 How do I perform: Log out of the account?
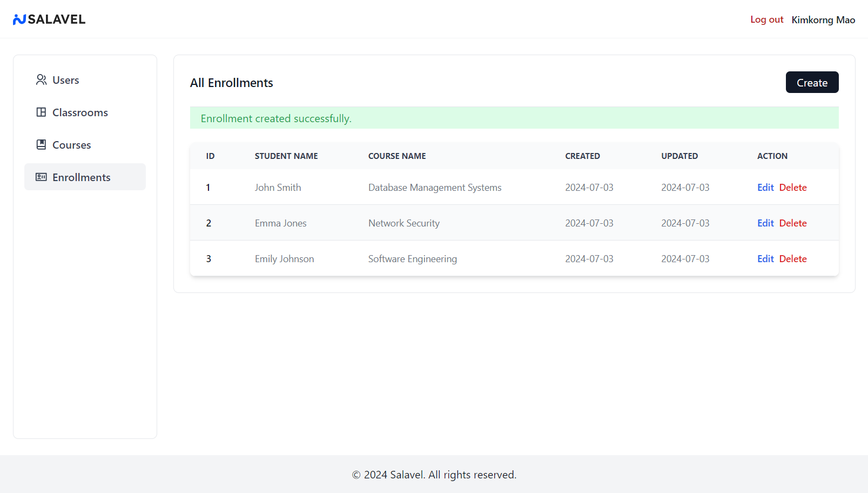pos(766,19)
